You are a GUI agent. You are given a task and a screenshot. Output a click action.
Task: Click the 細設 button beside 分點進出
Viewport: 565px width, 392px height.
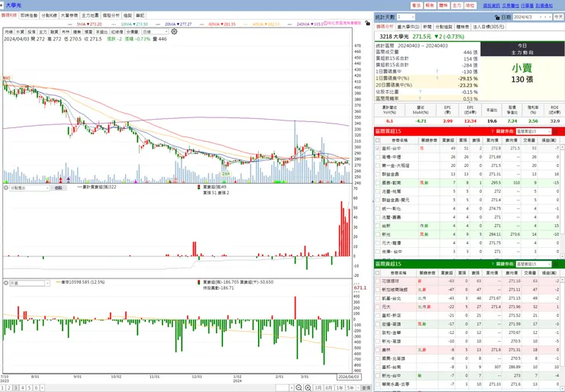pyautogui.click(x=58, y=188)
